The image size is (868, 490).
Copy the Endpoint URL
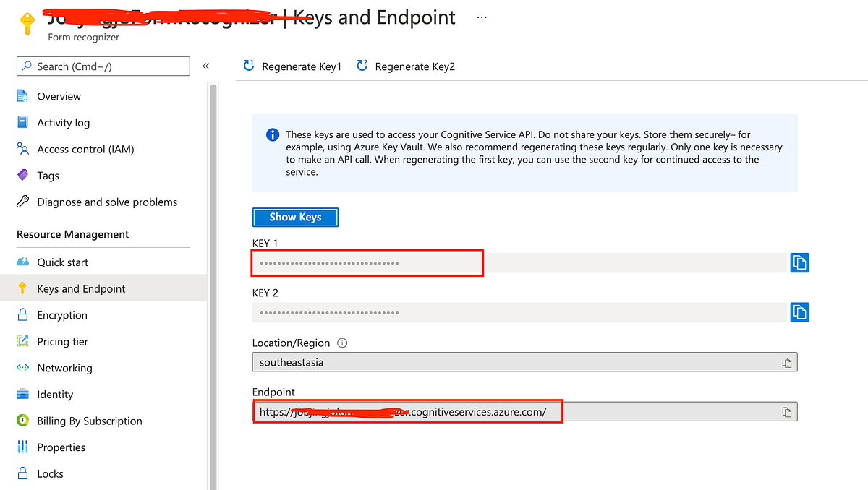pyautogui.click(x=786, y=411)
